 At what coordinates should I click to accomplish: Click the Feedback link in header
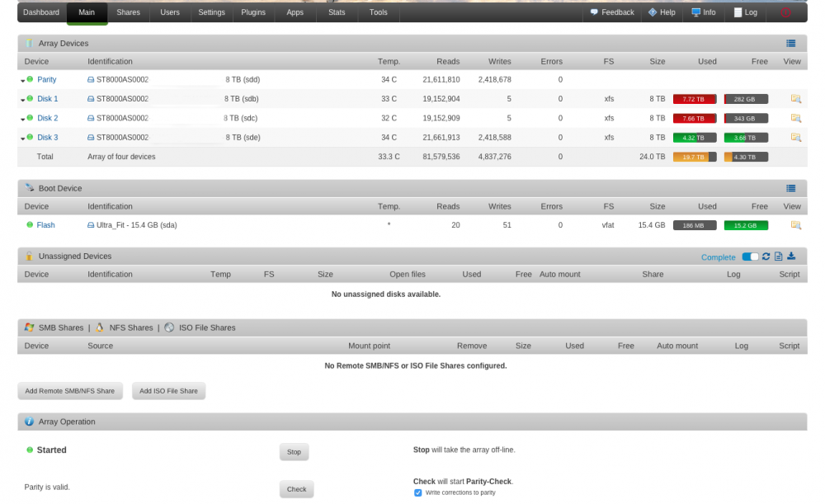[612, 12]
